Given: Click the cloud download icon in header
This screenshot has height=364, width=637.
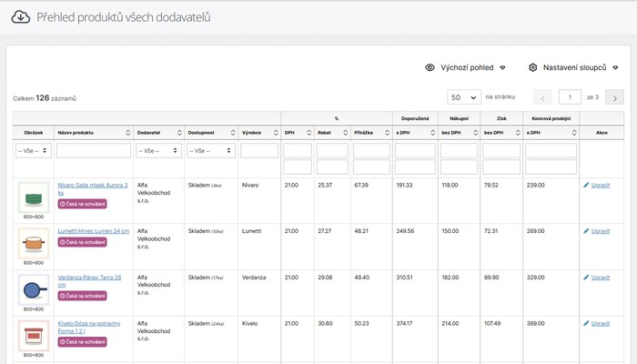Looking at the screenshot, I should coord(20,17).
